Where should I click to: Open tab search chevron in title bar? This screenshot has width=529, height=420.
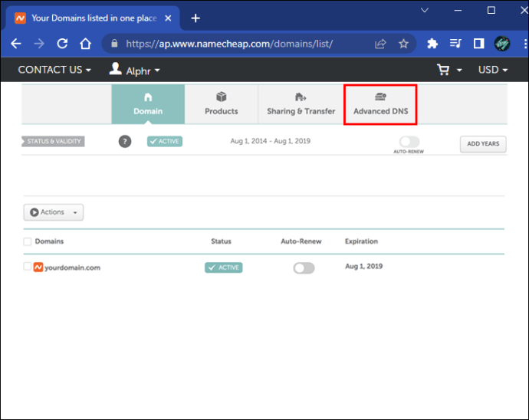pos(425,10)
